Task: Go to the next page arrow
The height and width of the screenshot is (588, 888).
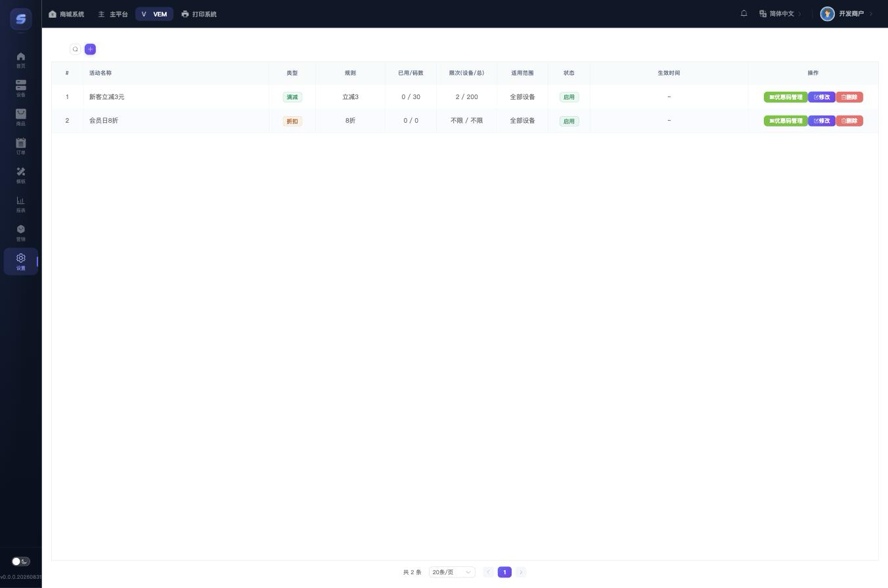Action: [521, 572]
